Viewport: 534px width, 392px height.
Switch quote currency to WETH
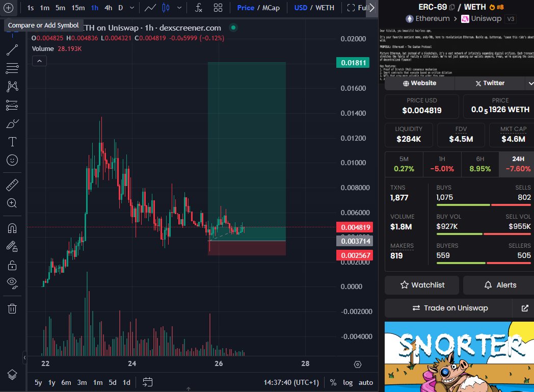tap(325, 8)
